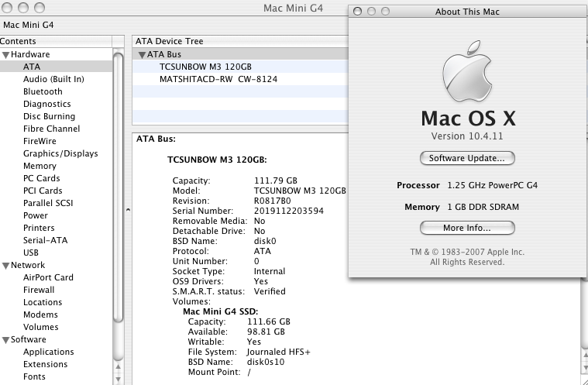The width and height of the screenshot is (588, 385).
Task: Click the details pane split handle arrow
Action: point(128,210)
